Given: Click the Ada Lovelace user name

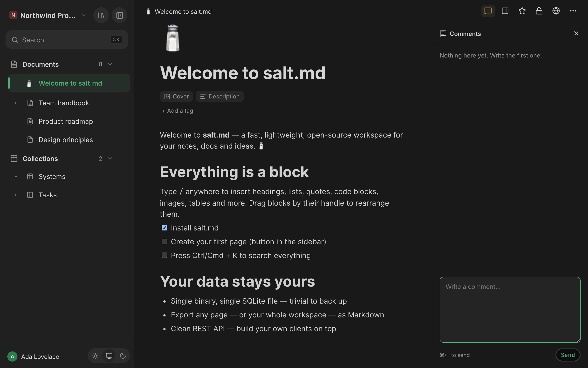Looking at the screenshot, I should (x=40, y=356).
